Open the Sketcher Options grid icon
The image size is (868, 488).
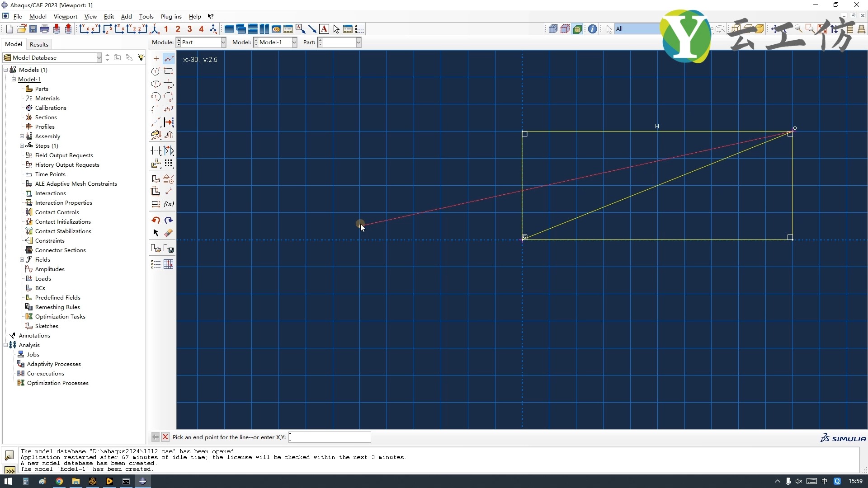(x=169, y=264)
